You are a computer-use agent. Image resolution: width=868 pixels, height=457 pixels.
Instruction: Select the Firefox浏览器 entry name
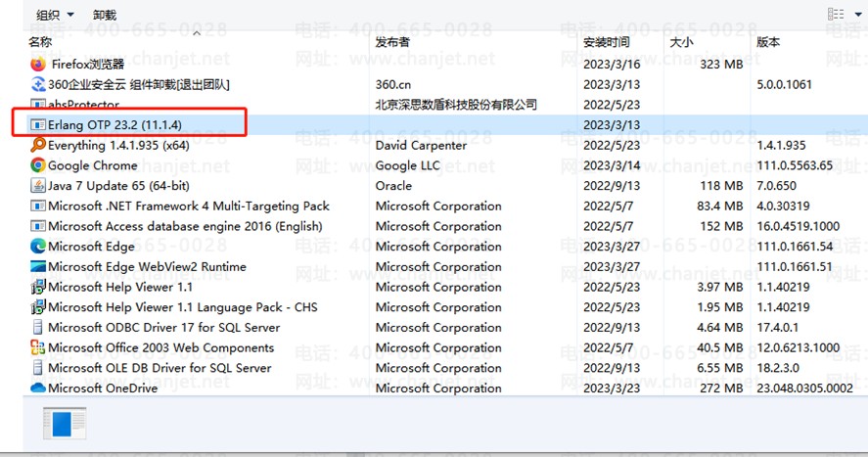tap(88, 65)
